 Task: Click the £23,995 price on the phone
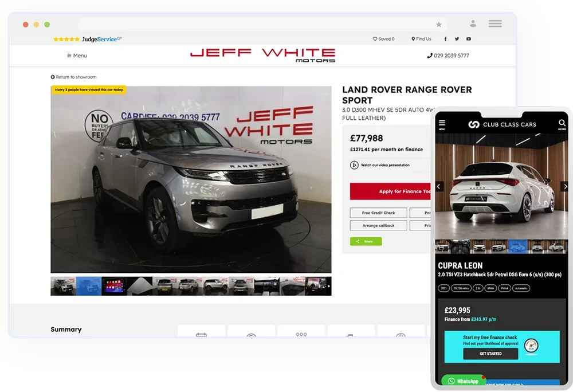point(457,310)
